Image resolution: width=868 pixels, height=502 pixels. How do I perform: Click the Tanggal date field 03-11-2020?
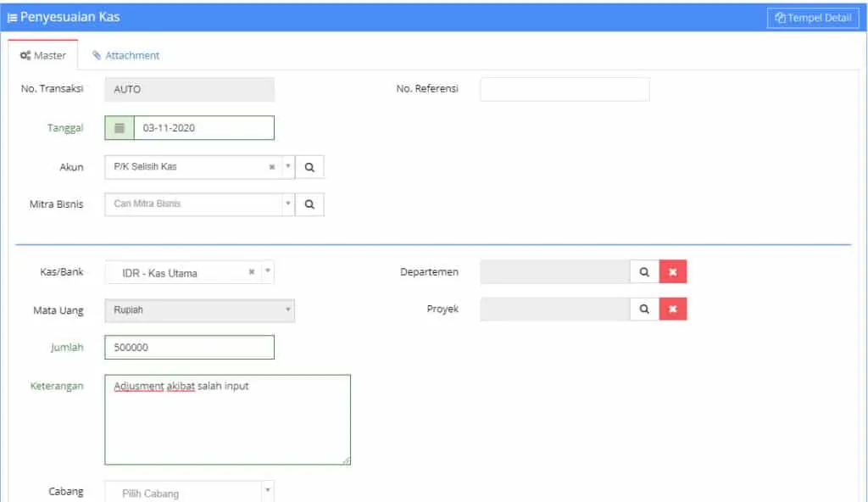[x=203, y=128]
